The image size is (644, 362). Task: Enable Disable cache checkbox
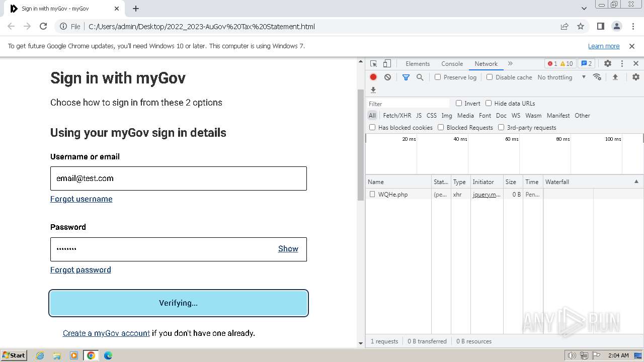pyautogui.click(x=490, y=77)
